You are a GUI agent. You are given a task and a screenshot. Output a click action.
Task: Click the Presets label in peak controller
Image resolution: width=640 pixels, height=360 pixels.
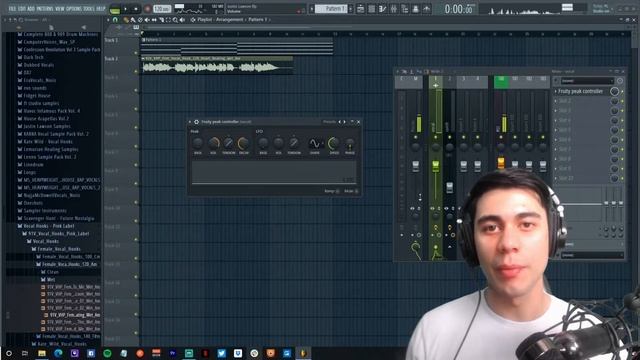[329, 122]
